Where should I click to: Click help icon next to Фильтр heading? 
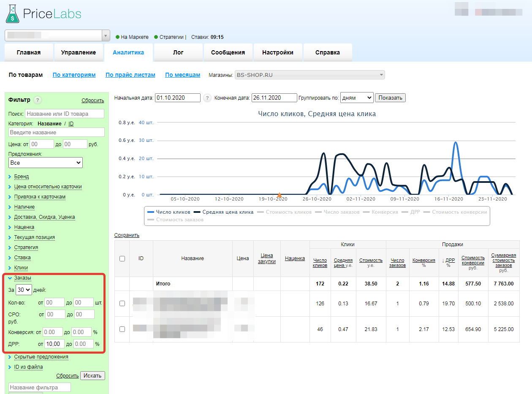click(x=38, y=100)
